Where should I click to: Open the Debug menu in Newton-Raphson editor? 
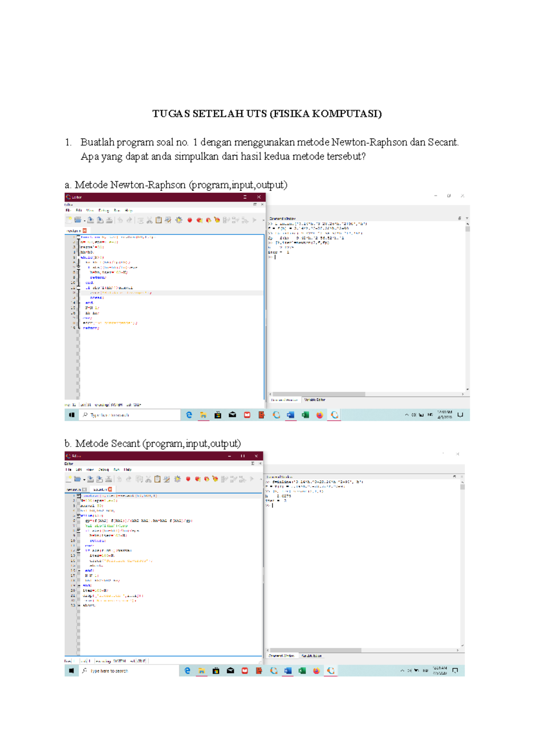[x=103, y=210]
